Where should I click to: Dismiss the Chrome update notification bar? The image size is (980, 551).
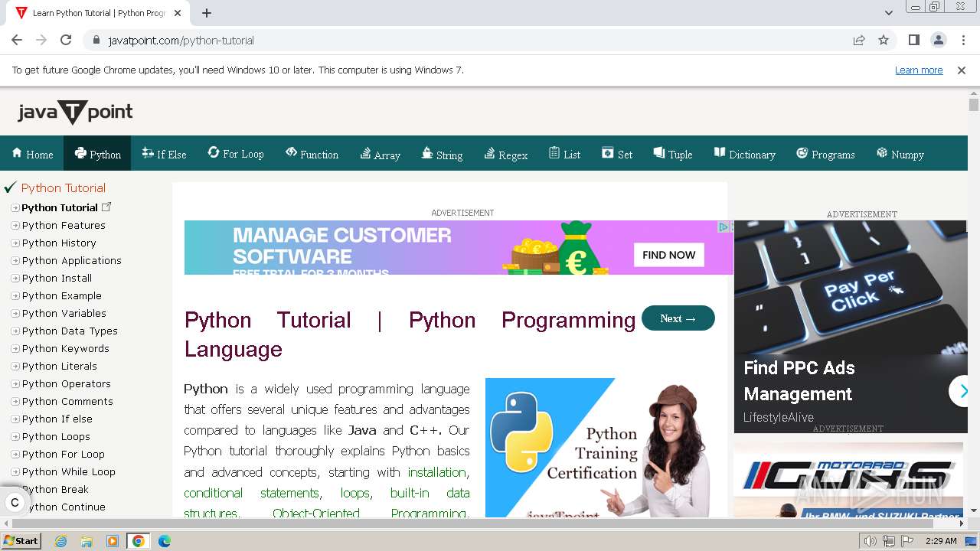962,70
